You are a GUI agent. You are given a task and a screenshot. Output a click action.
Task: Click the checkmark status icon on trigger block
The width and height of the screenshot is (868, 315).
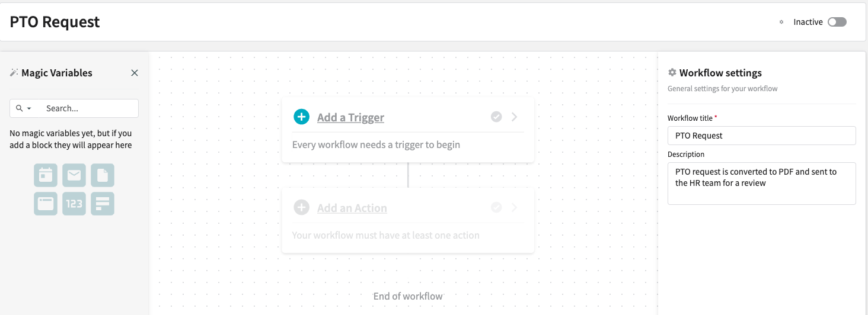(496, 117)
